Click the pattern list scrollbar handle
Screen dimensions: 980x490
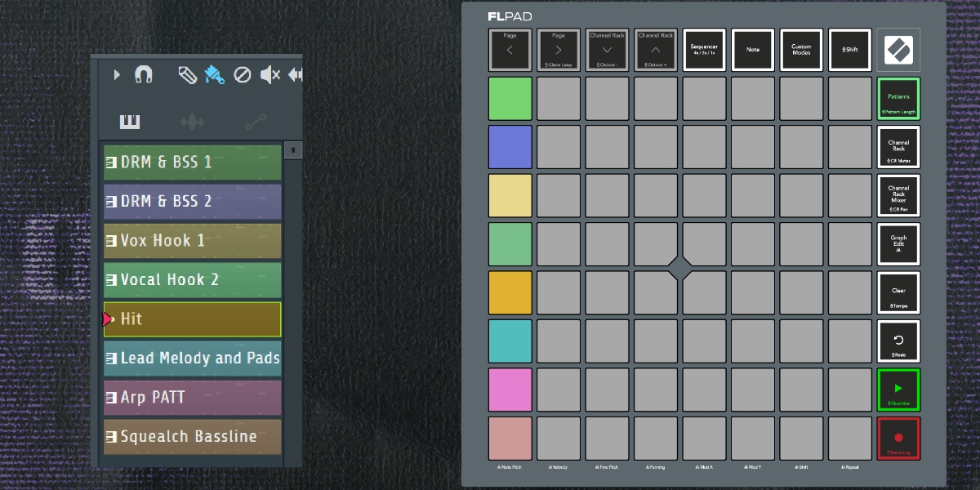pyautogui.click(x=292, y=151)
